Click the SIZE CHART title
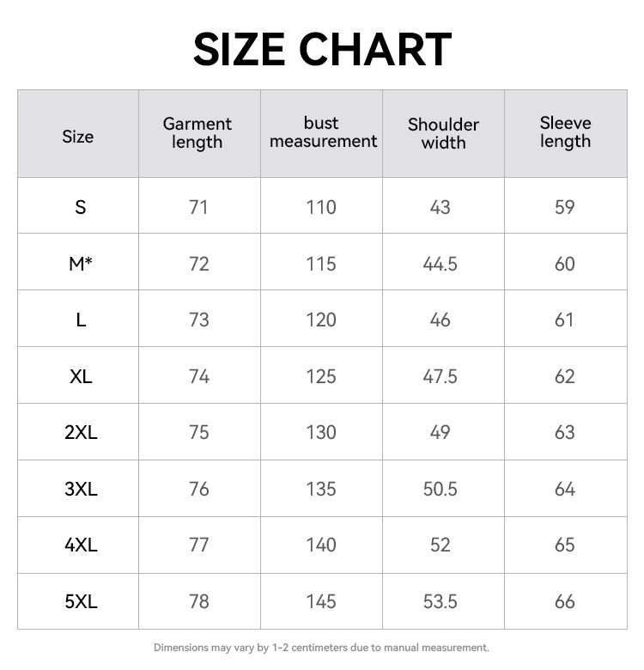Viewport: 644px width, 670px height. coord(322,49)
